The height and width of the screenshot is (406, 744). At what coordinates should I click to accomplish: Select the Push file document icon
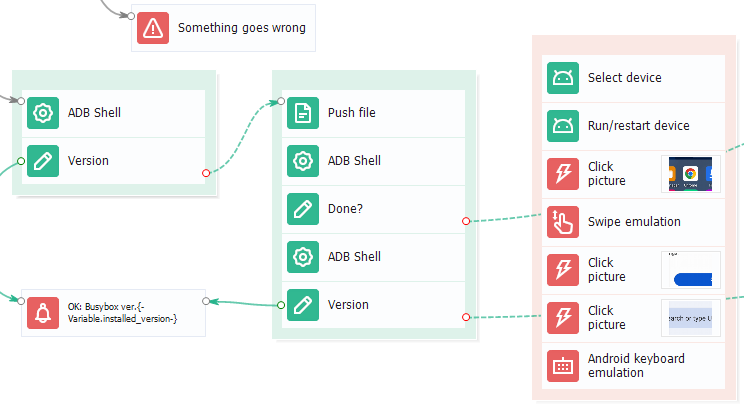pyautogui.click(x=303, y=113)
